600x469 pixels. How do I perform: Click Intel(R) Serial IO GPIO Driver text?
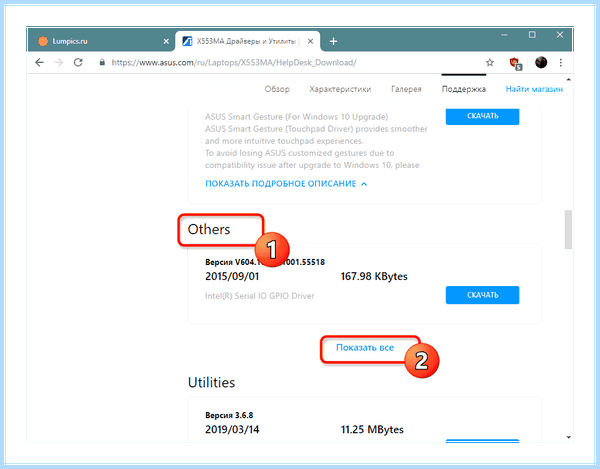pos(259,296)
